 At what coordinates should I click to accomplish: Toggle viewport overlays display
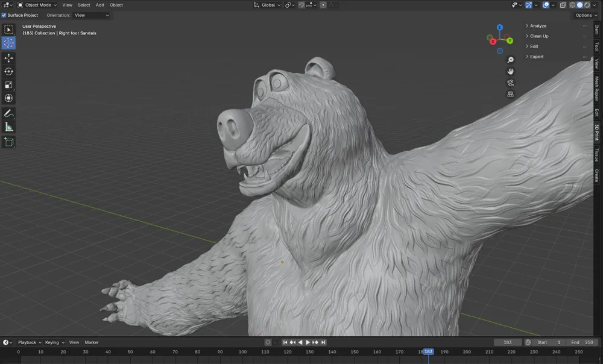(x=546, y=5)
